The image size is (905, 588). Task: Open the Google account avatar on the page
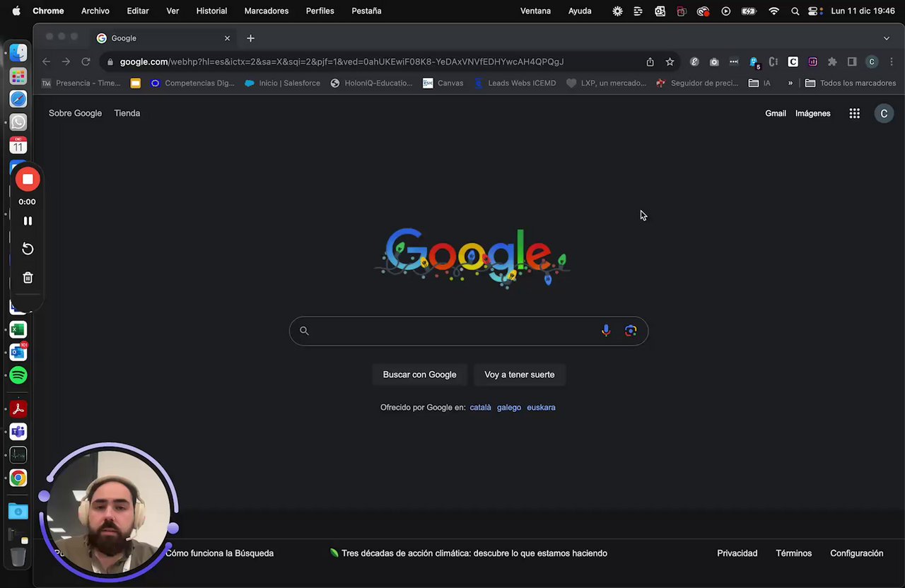click(x=884, y=113)
